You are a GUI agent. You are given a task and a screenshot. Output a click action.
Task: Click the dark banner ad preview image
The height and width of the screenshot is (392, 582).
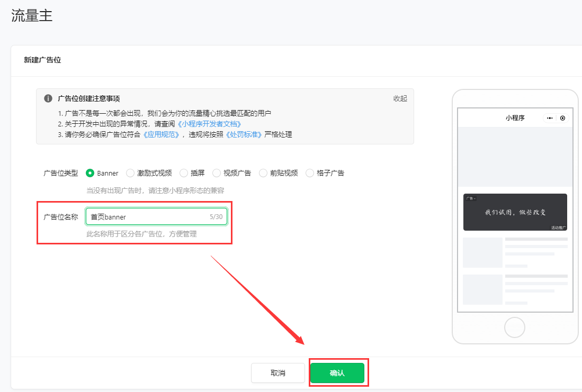tap(515, 212)
